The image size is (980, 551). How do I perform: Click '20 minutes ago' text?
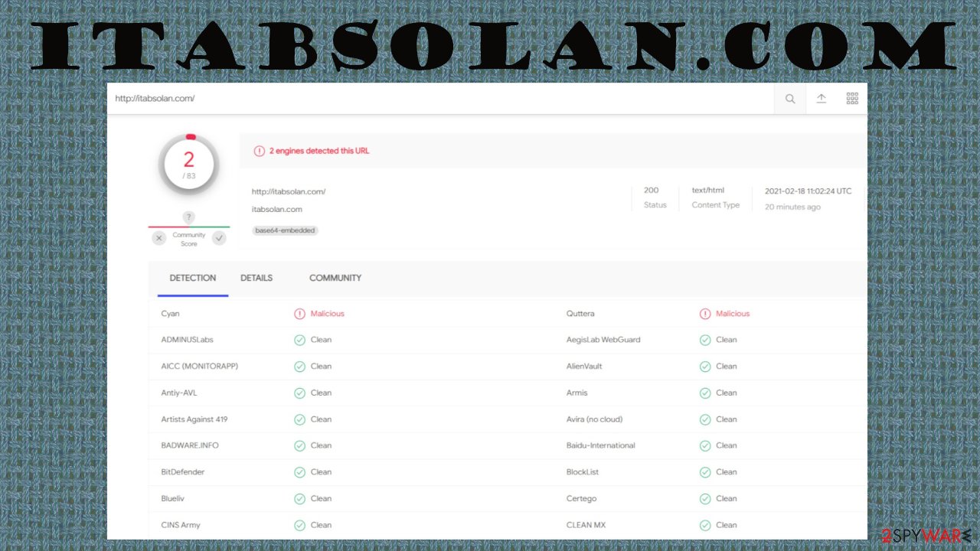[x=793, y=207]
